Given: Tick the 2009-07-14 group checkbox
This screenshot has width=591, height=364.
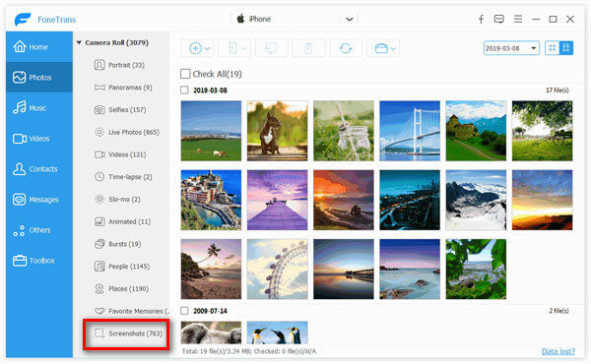Looking at the screenshot, I should point(184,311).
